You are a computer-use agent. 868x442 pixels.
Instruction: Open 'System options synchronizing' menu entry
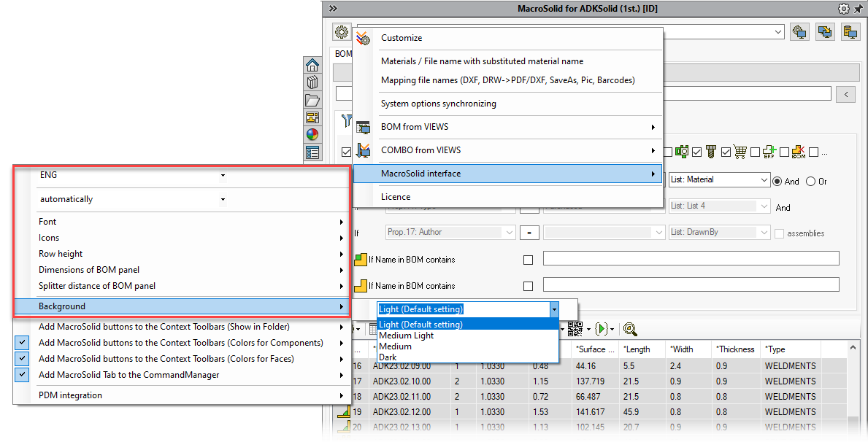coord(507,104)
